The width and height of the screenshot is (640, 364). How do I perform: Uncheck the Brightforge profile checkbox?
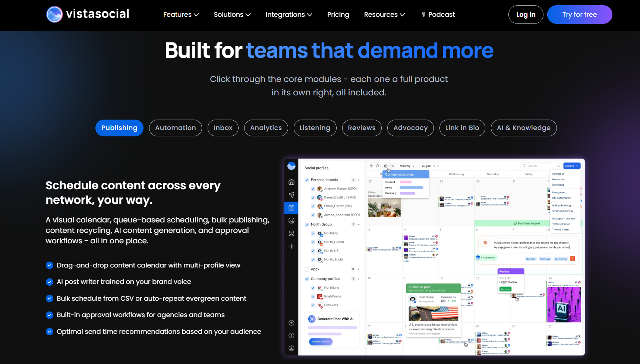pos(313,297)
